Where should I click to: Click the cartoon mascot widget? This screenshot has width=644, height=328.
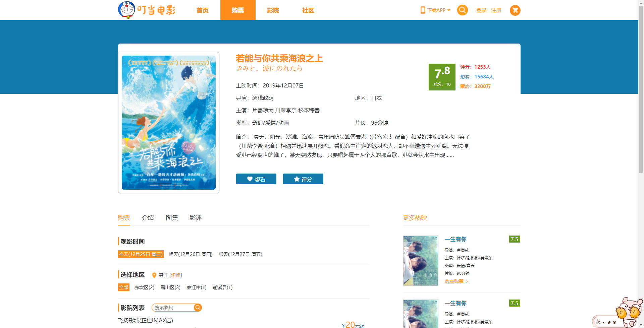[x=629, y=312]
